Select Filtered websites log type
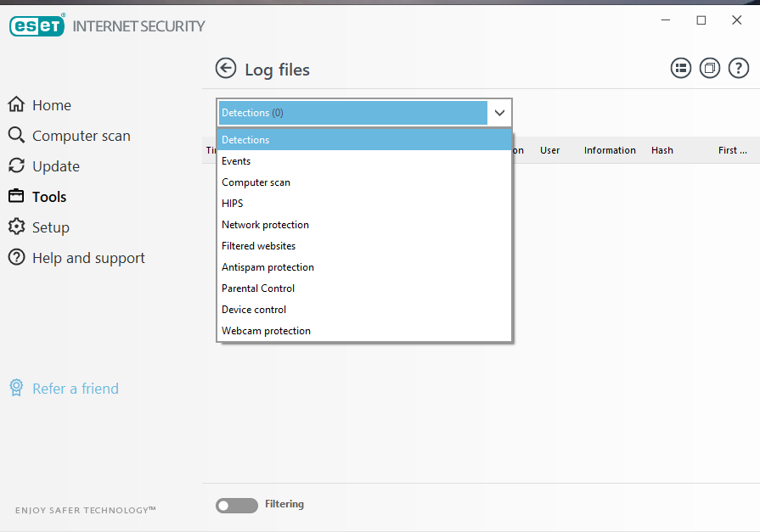The image size is (760, 532). pos(364,246)
